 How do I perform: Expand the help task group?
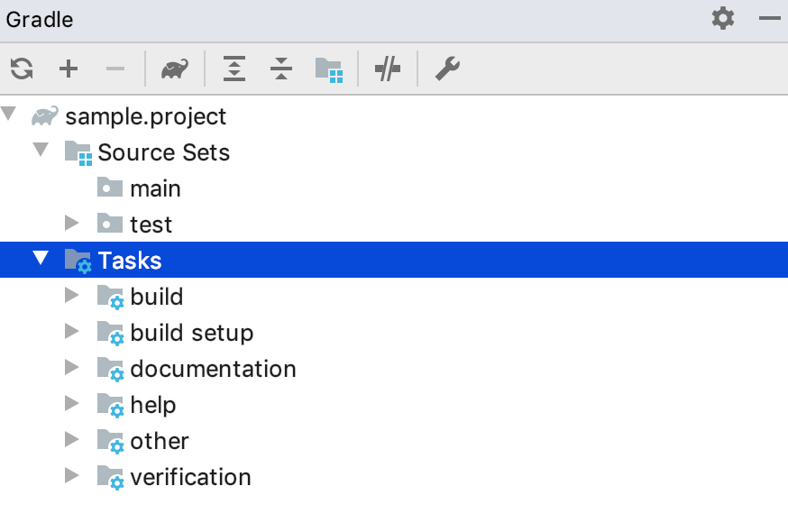(72, 403)
